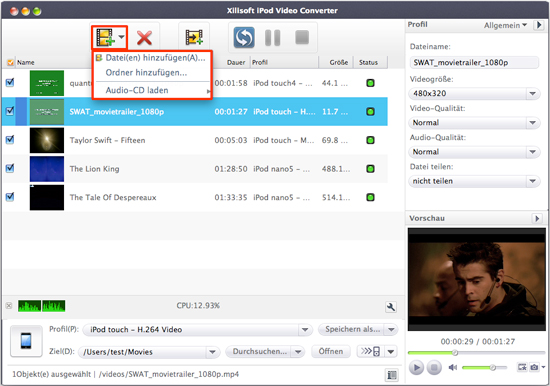
Task: Stop the preview playback
Action: 434,367
